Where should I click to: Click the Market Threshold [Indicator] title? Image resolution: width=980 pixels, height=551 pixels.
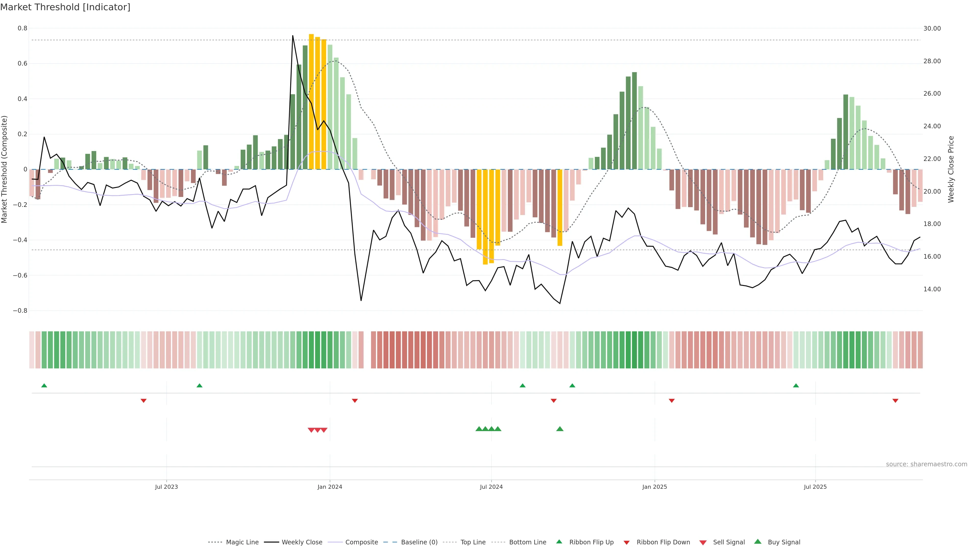65,7
